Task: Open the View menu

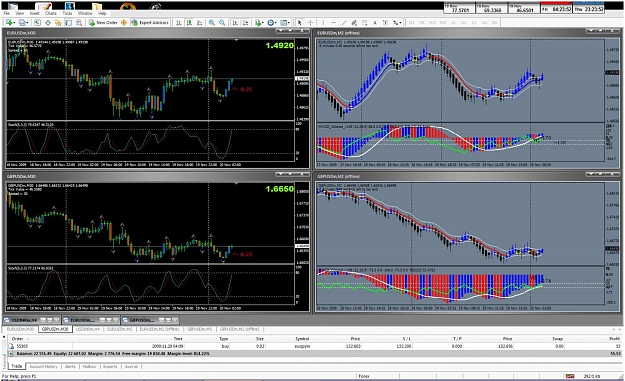Action: (20, 13)
